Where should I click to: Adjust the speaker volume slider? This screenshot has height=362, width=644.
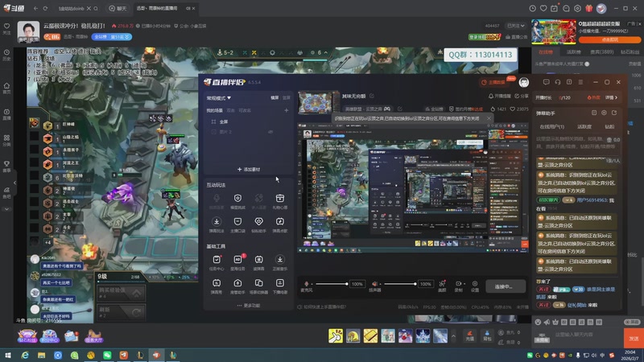pyautogui.click(x=399, y=284)
